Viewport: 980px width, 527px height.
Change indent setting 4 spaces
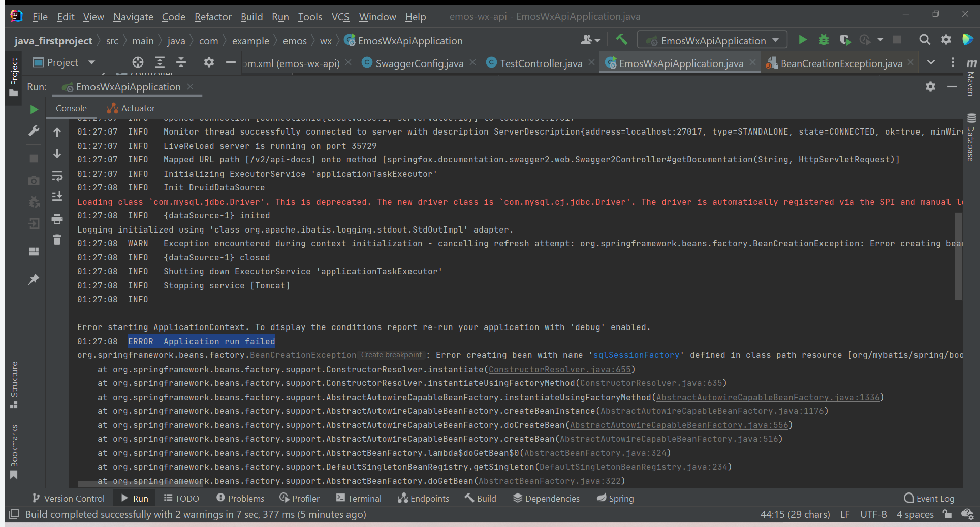point(915,514)
